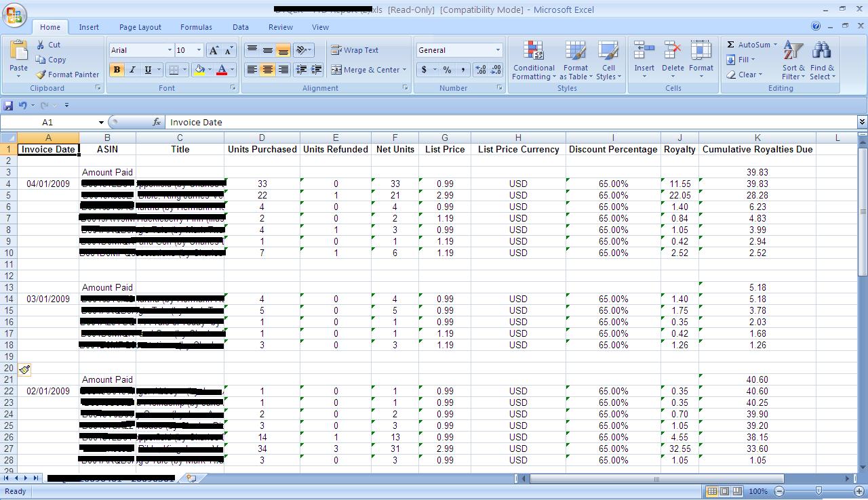The image size is (868, 500).
Task: Expand the Name Box dropdown
Action: (x=101, y=123)
